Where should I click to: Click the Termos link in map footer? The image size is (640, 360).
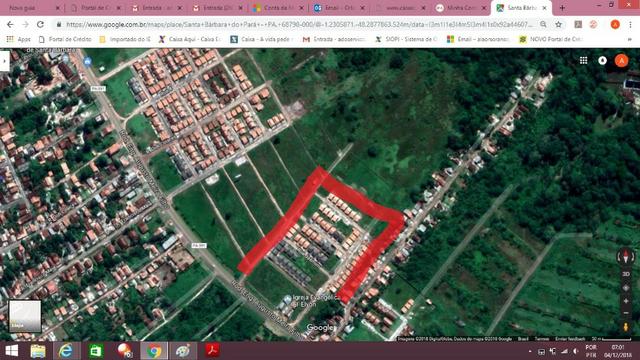pyautogui.click(x=542, y=339)
